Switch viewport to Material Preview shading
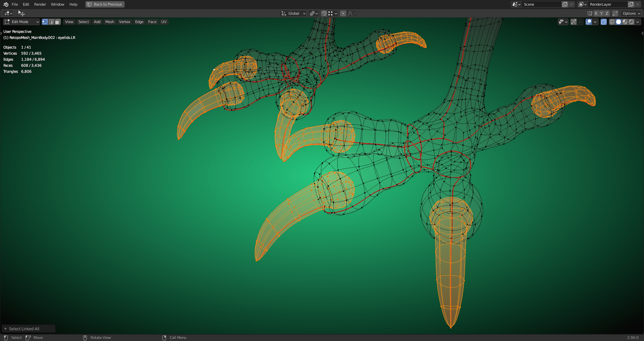644x341 pixels. (625, 21)
